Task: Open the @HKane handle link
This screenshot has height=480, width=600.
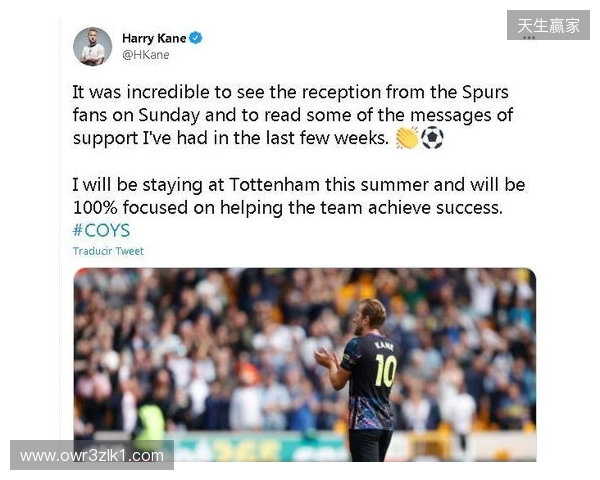Action: (x=146, y=55)
